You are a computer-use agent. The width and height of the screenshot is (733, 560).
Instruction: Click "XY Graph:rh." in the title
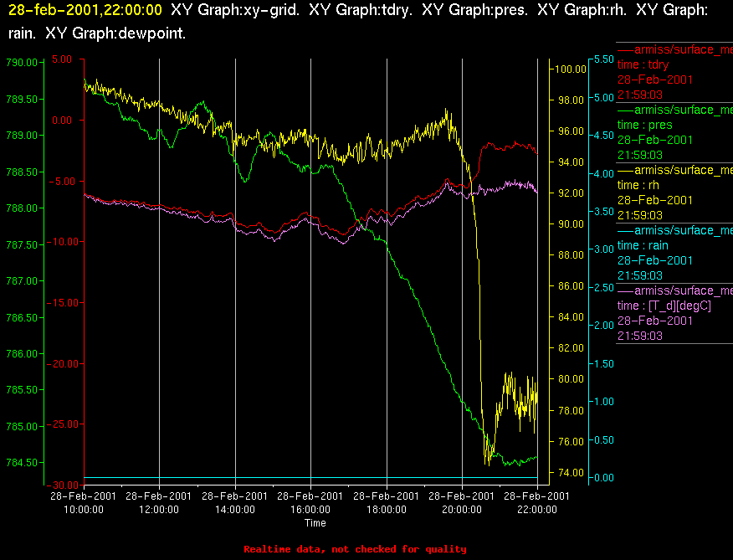point(582,10)
